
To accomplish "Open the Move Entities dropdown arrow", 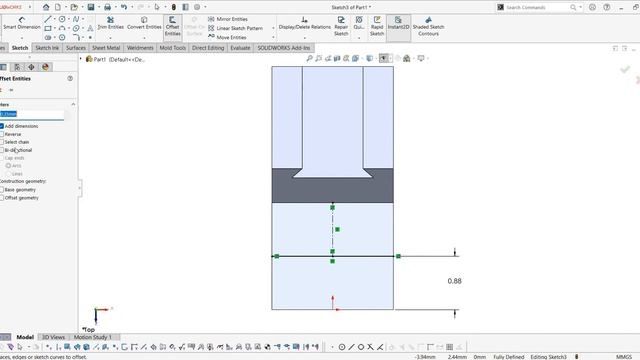I will [x=273, y=37].
